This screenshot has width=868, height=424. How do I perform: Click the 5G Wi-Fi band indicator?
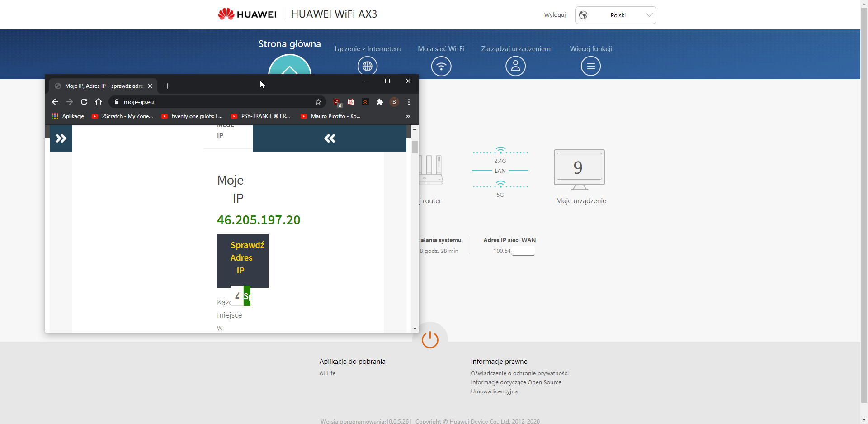(x=500, y=190)
